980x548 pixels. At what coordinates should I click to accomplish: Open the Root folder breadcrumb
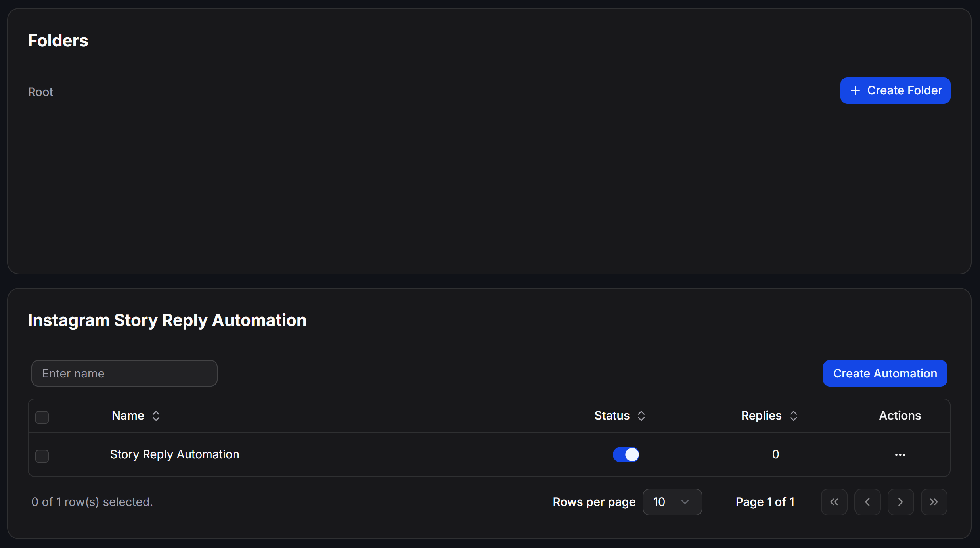tap(40, 92)
